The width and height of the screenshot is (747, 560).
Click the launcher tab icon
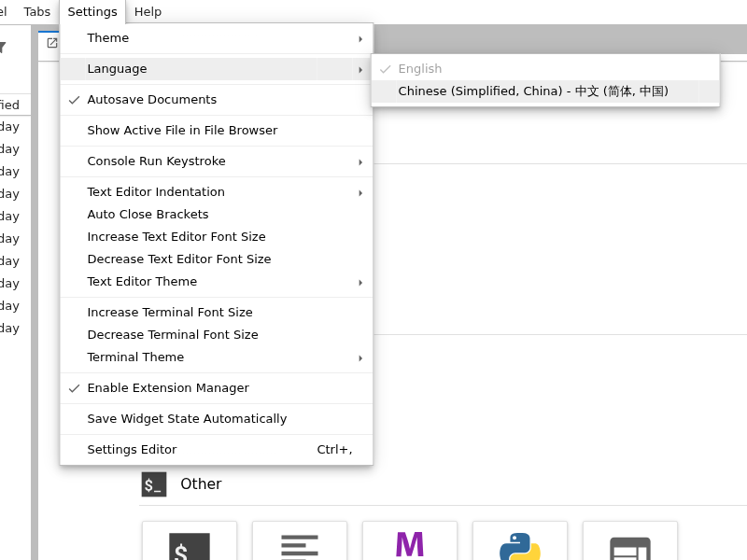click(x=52, y=43)
